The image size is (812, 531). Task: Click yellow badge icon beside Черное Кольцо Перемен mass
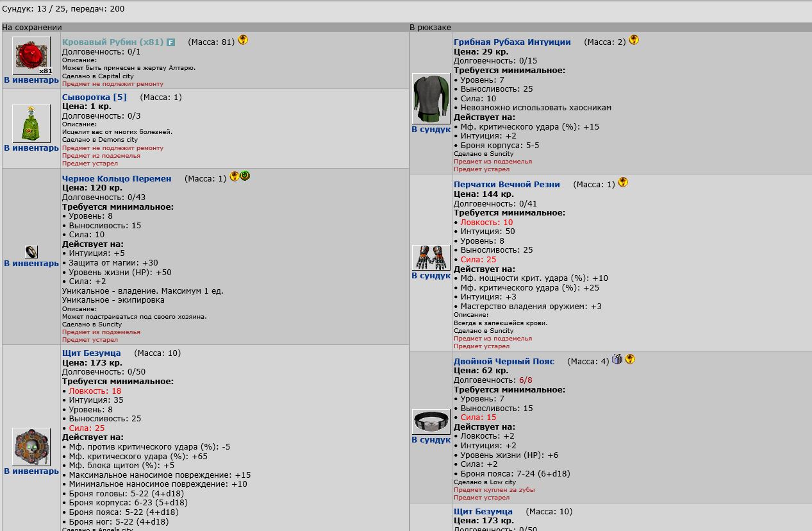(x=234, y=176)
